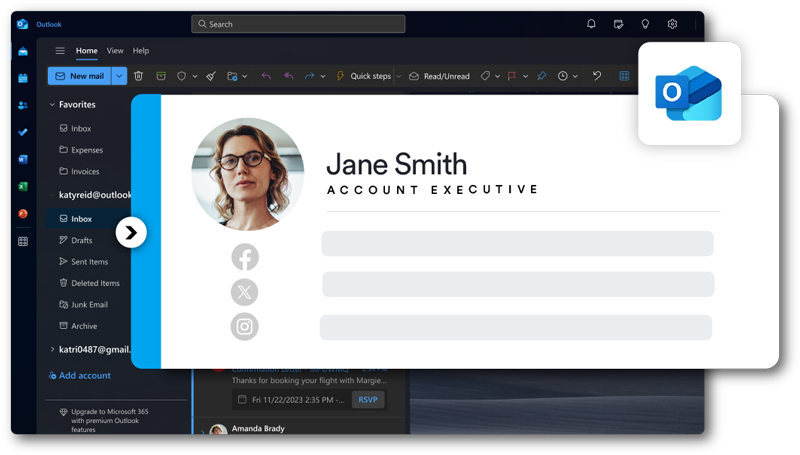Click the Move to folder icon
Image resolution: width=800 pixels, height=455 pixels.
[232, 76]
